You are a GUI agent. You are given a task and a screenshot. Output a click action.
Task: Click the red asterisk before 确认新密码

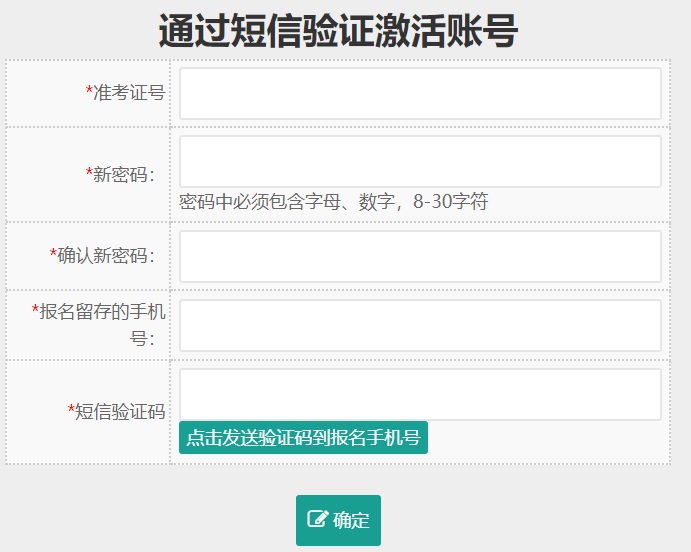tap(53, 255)
